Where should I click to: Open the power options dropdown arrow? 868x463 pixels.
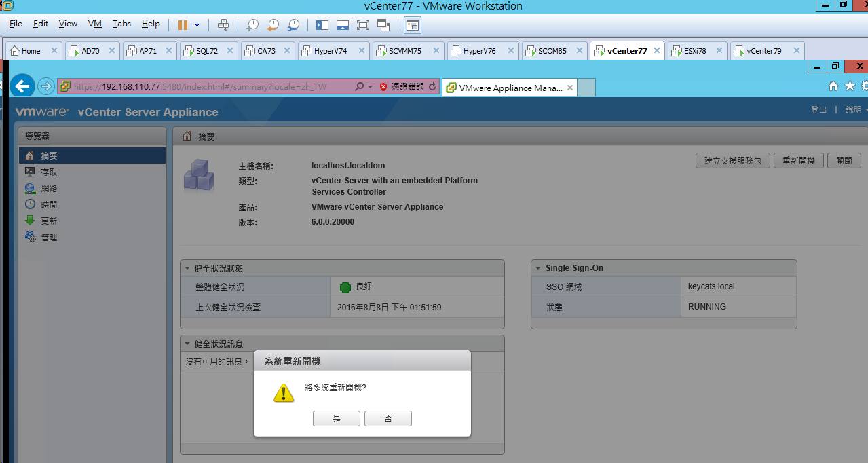(x=197, y=25)
